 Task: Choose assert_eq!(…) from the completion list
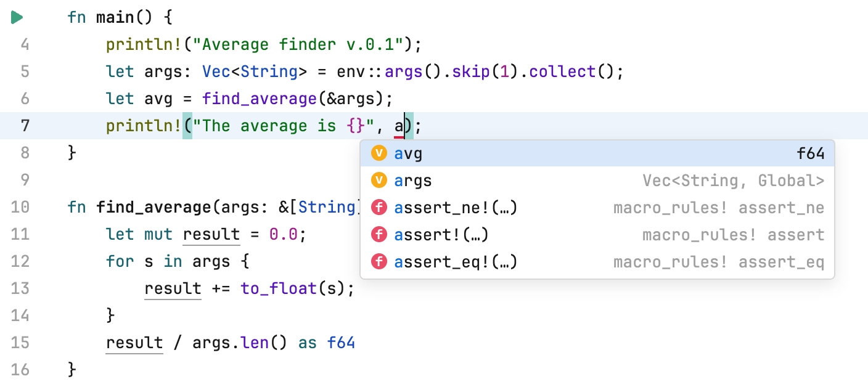coord(454,261)
